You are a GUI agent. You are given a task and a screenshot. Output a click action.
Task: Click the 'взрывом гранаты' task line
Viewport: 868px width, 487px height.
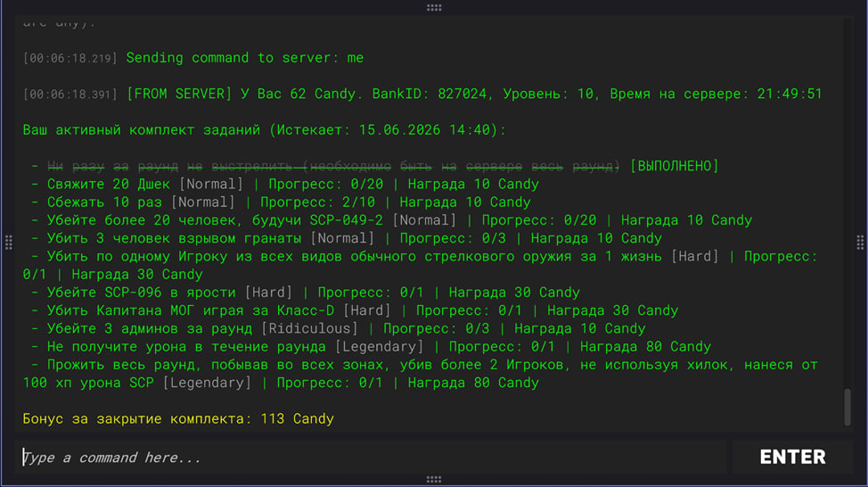(x=347, y=237)
